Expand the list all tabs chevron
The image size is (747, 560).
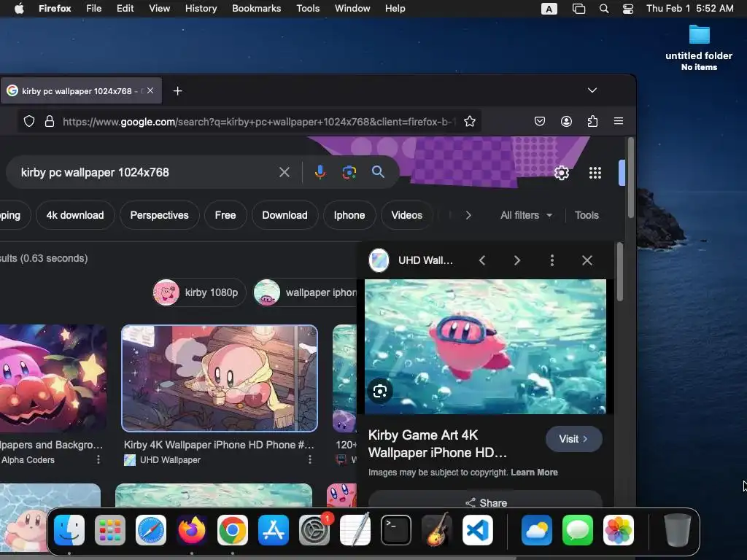tap(592, 90)
